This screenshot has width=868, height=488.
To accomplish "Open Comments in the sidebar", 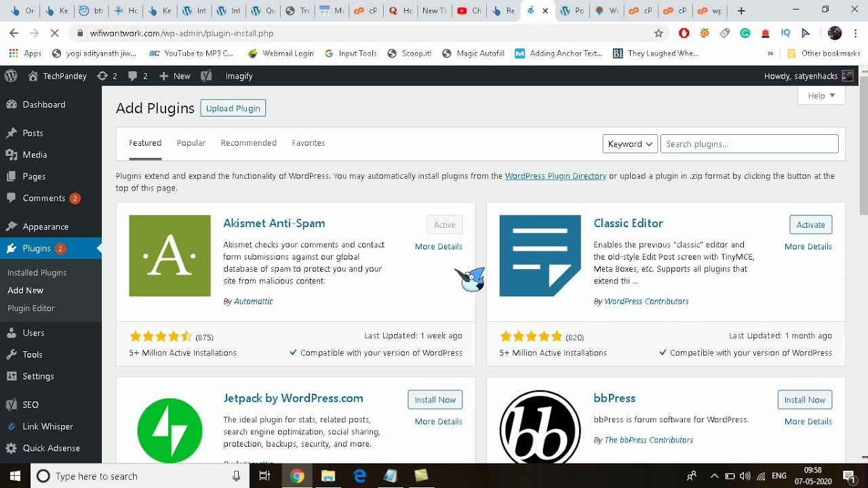I will [x=44, y=198].
